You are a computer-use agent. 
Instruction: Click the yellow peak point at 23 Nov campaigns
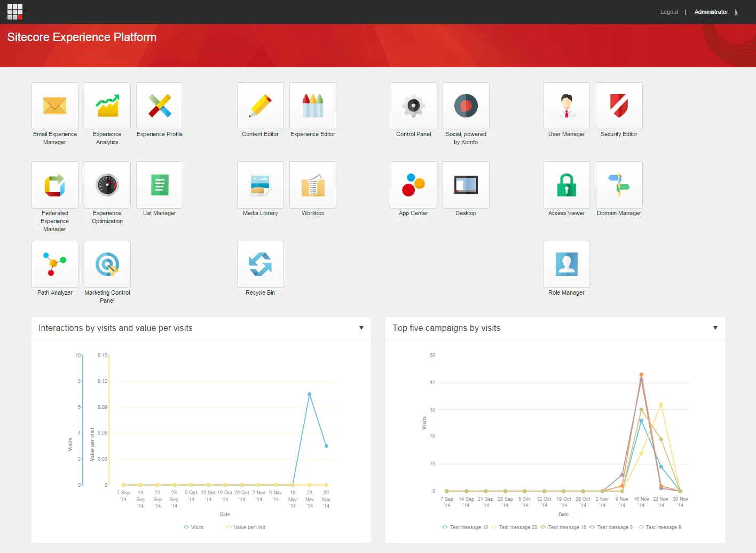click(x=661, y=405)
